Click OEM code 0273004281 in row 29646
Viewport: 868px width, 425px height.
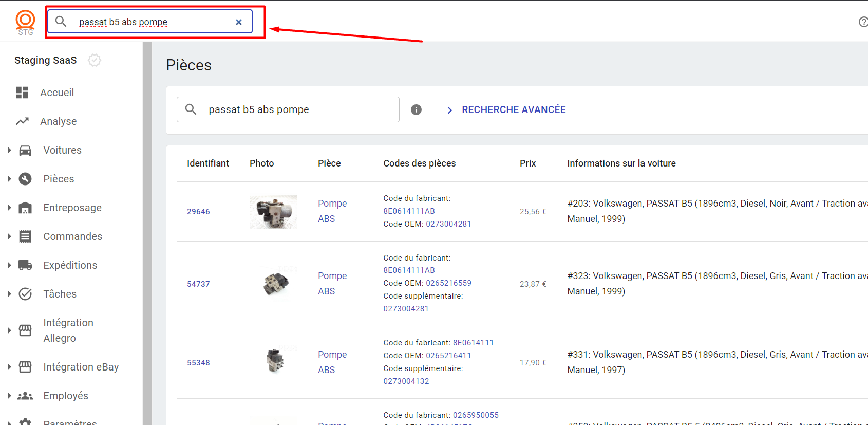coord(448,224)
